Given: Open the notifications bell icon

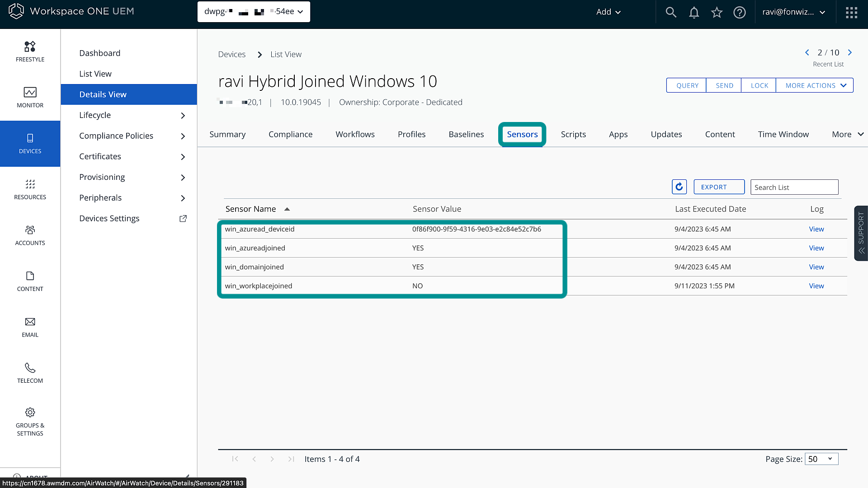Looking at the screenshot, I should pos(694,12).
